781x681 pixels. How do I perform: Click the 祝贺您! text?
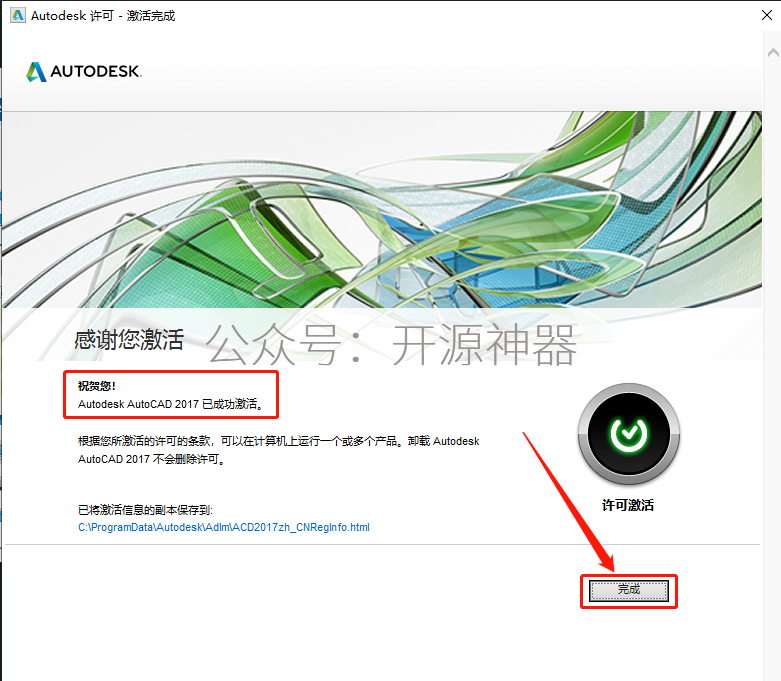[97, 386]
